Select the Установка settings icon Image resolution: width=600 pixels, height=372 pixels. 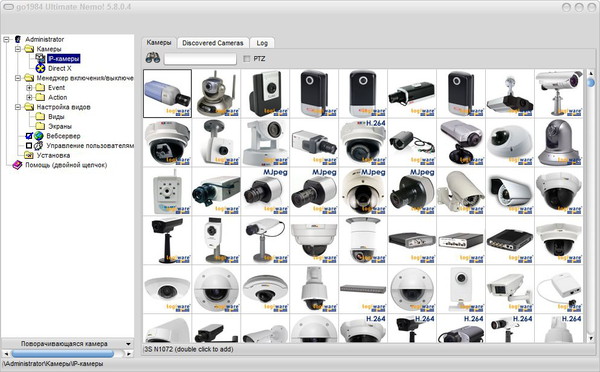click(x=29, y=155)
